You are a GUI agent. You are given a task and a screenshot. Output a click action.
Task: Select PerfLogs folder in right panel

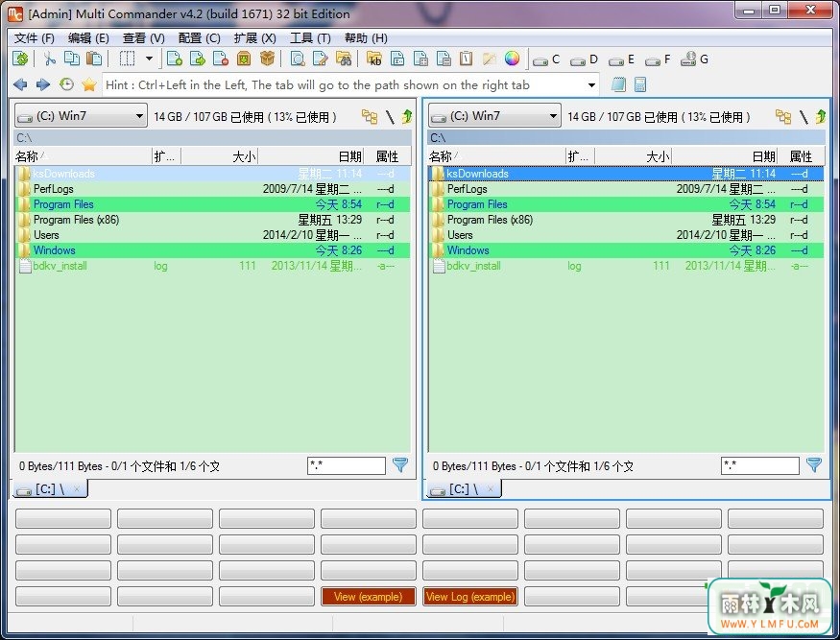tap(626, 189)
